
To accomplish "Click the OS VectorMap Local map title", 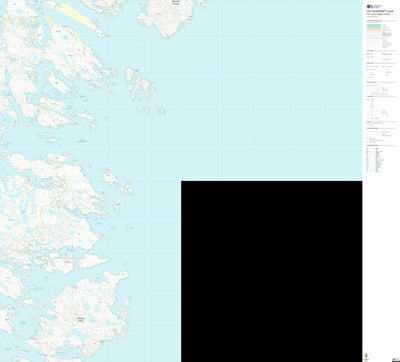I will pos(380,11).
